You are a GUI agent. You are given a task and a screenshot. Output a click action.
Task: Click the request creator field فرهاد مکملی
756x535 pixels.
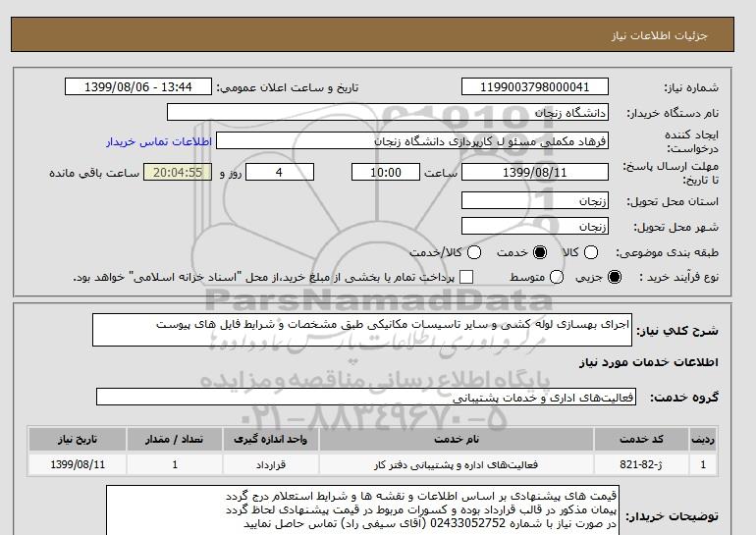point(412,140)
